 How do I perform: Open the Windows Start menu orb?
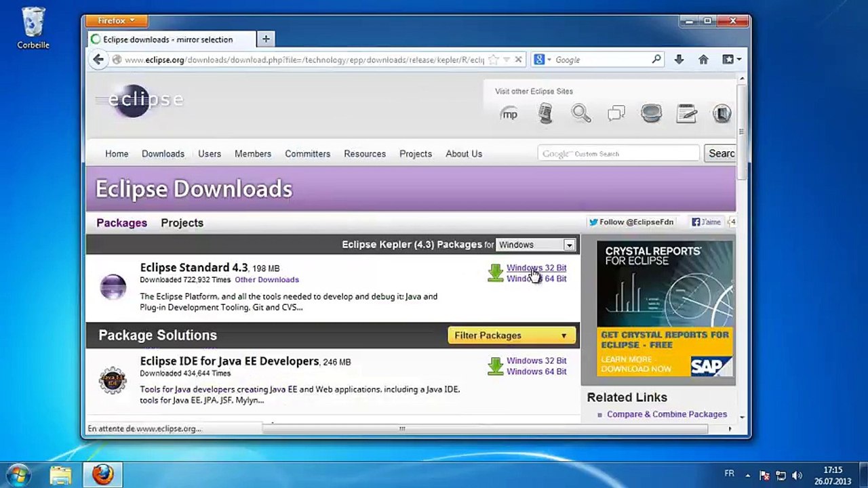tap(18, 474)
